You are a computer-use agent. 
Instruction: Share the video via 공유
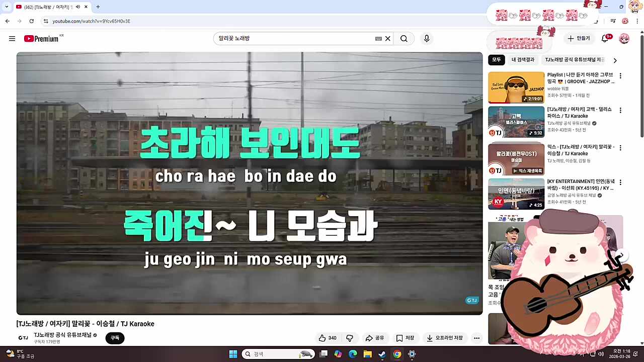(x=375, y=338)
